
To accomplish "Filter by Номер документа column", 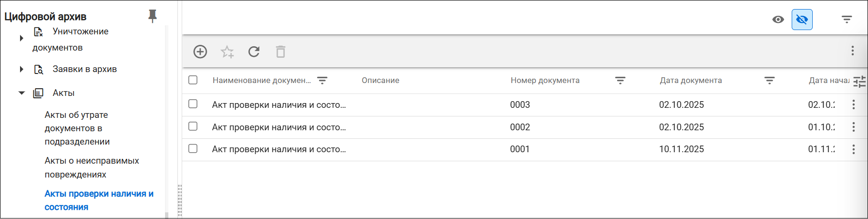I will 620,81.
